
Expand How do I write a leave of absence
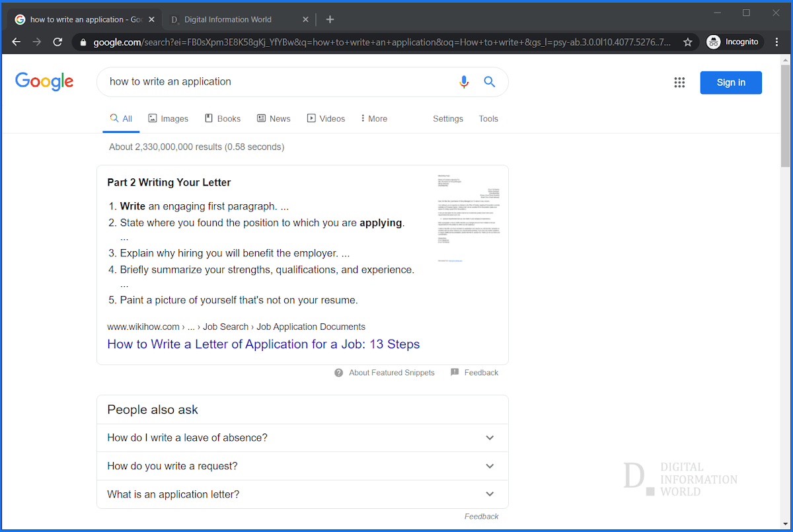coord(303,437)
